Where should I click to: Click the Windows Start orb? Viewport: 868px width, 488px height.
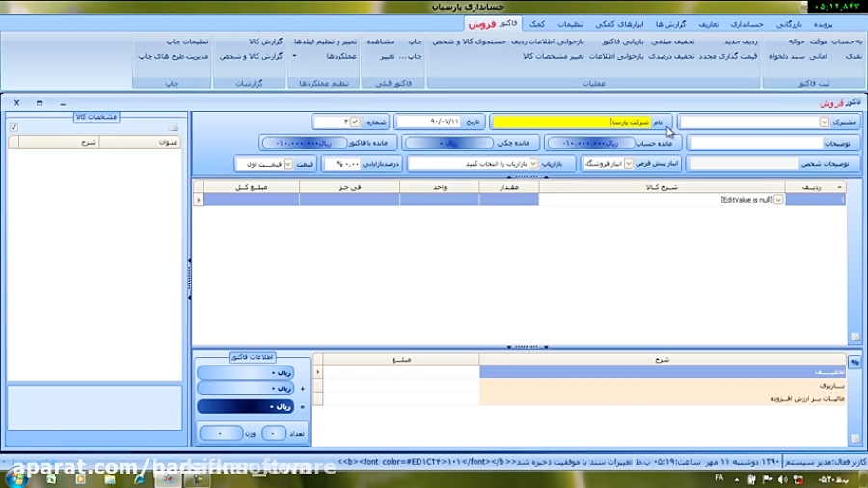18,476
